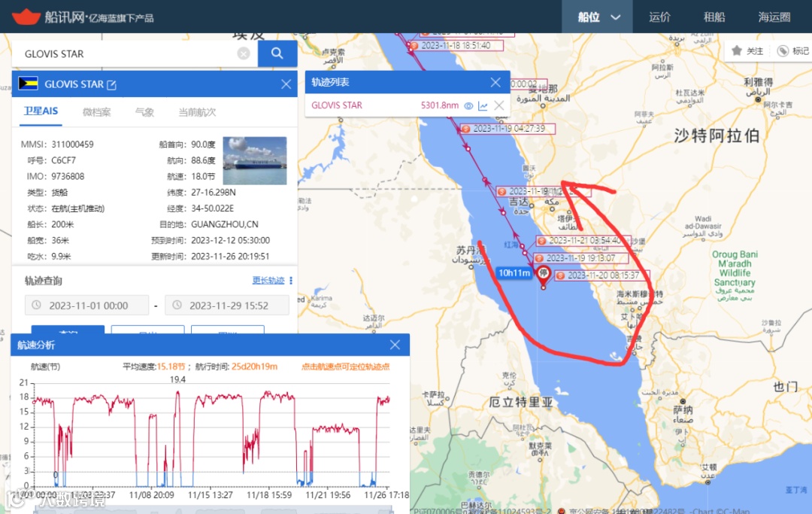This screenshot has height=514, width=812.
Task: Switch to the 微档案 tab
Action: click(96, 112)
